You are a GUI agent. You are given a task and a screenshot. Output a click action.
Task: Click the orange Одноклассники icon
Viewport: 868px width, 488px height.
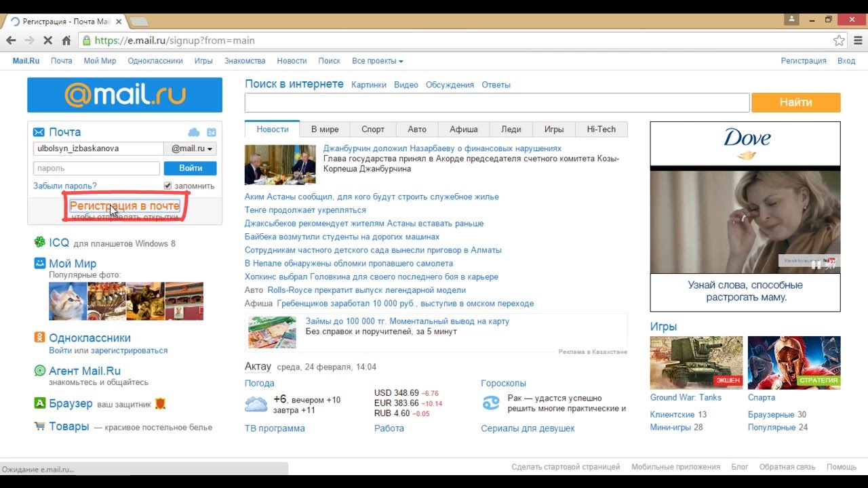click(x=40, y=338)
